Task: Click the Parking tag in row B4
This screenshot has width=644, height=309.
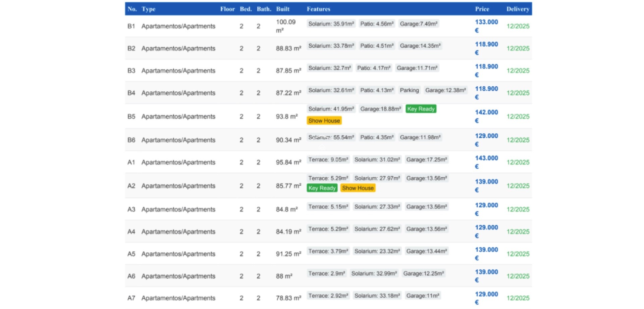Action: coord(409,90)
